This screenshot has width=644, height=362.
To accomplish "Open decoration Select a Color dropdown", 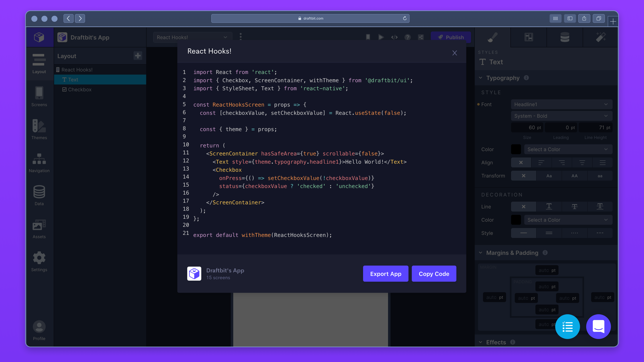I will pyautogui.click(x=568, y=220).
